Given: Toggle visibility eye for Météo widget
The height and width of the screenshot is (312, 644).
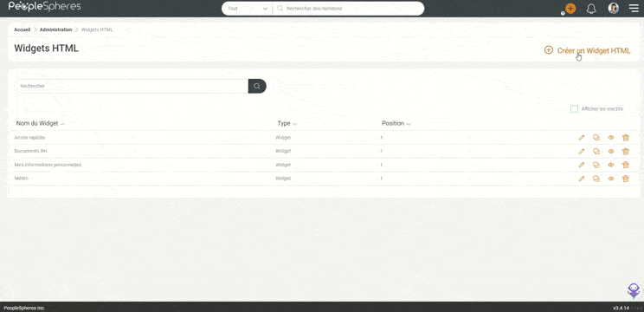Looking at the screenshot, I should [x=611, y=179].
